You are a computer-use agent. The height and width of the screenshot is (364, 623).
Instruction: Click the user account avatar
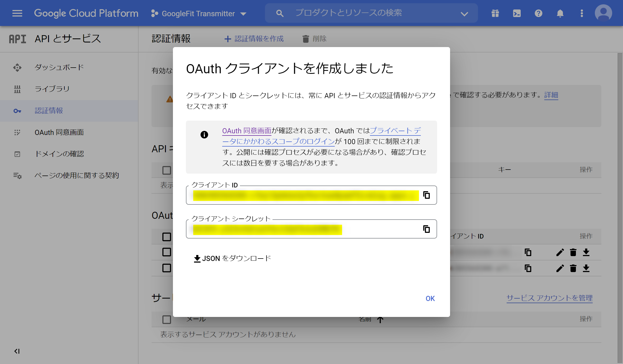pyautogui.click(x=603, y=13)
